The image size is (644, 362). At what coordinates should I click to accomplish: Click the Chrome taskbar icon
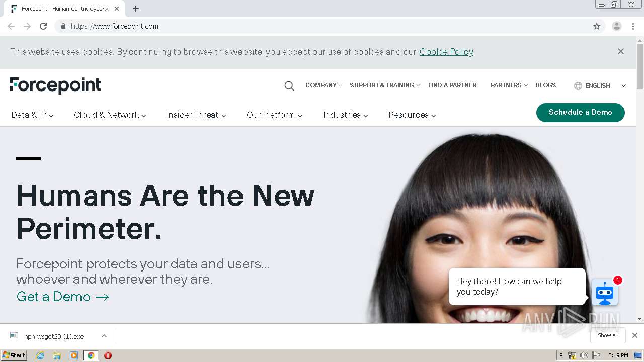[x=91, y=355]
